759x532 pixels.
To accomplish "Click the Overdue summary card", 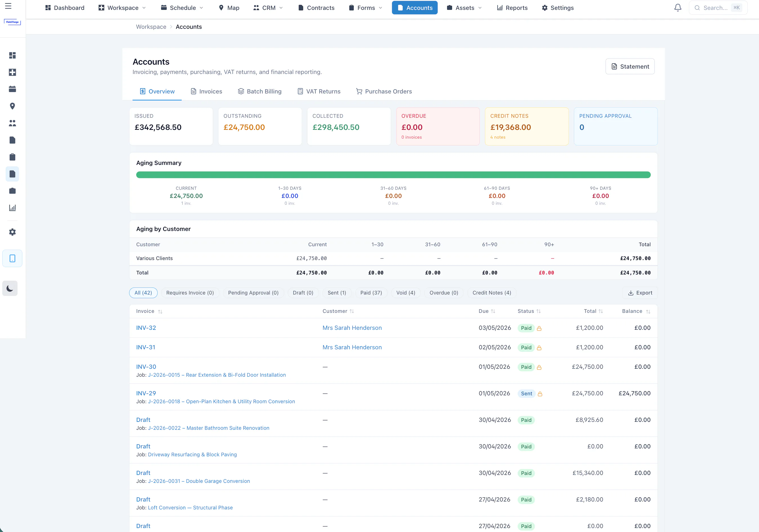I will click(x=438, y=126).
